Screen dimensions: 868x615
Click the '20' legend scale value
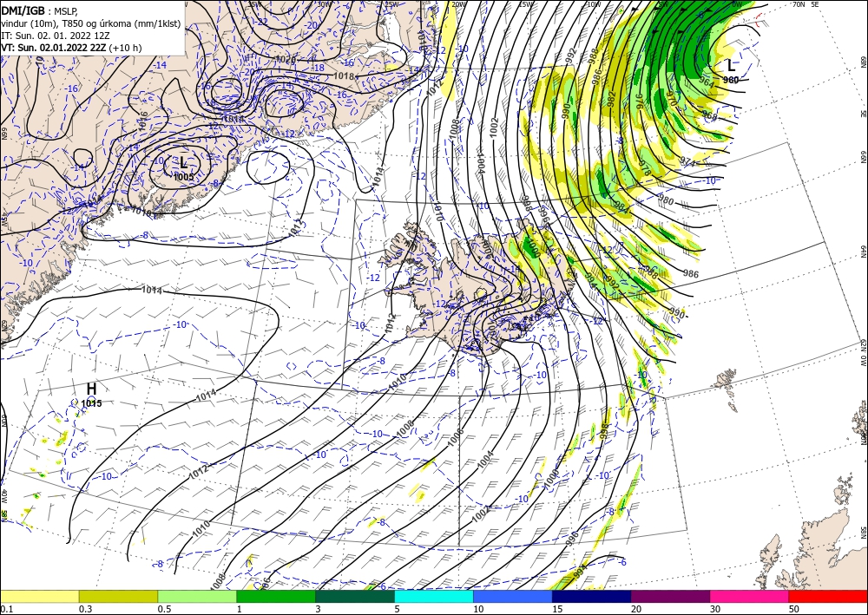tap(636, 609)
